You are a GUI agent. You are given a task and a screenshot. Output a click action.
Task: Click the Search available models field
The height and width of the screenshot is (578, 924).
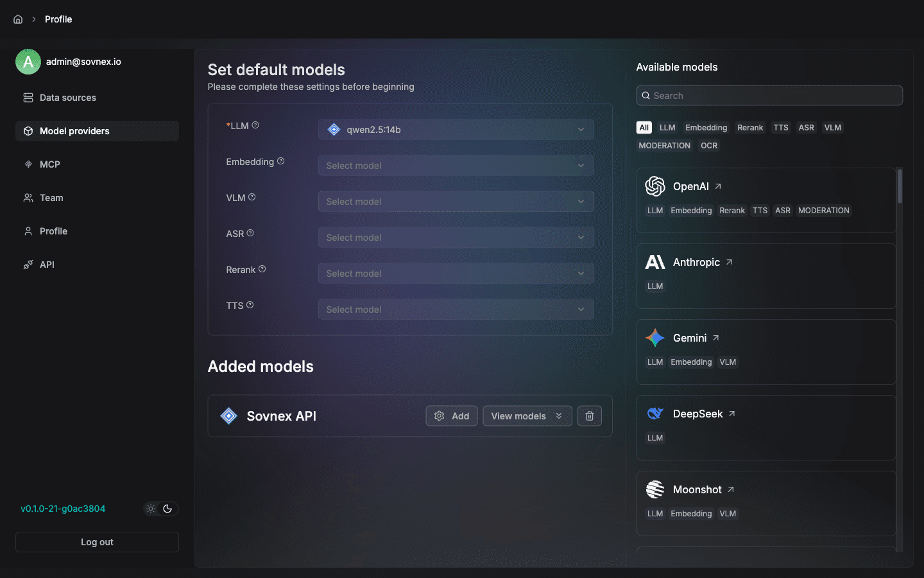pos(769,96)
